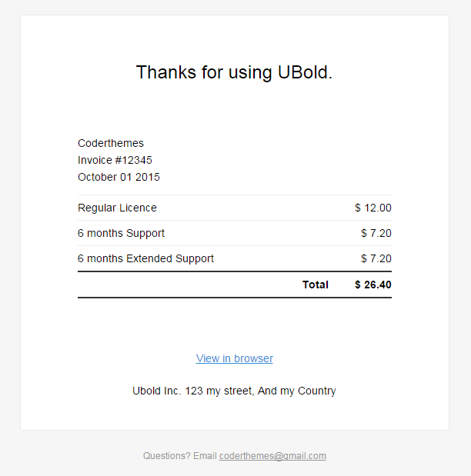Open the View in browser link

(234, 358)
